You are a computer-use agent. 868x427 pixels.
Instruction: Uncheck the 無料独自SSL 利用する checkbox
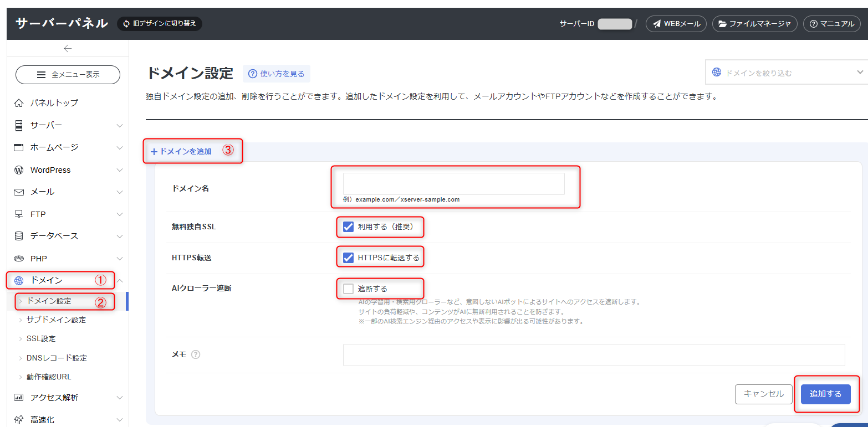coord(348,227)
